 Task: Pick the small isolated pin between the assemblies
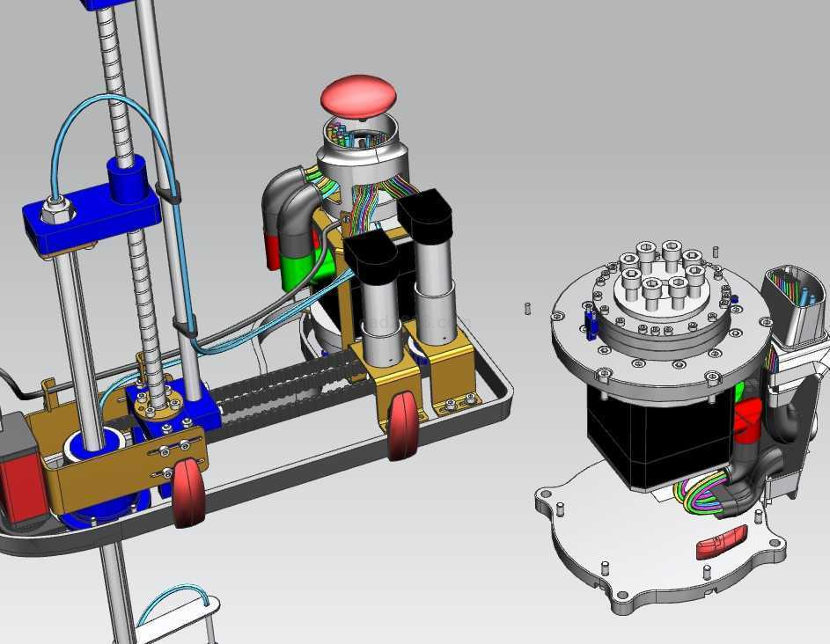click(x=526, y=308)
